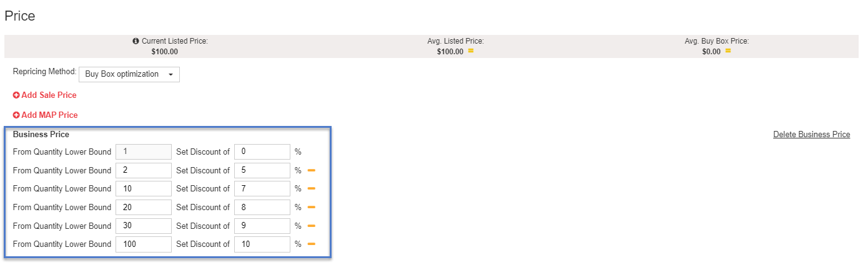Open the Repricing Method dropdown
The height and width of the screenshot is (265, 868).
tap(129, 74)
